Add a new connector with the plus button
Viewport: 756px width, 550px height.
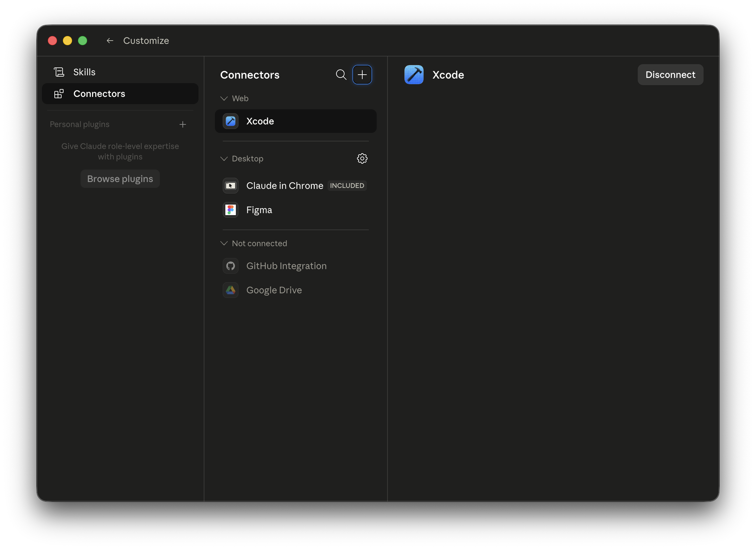point(362,75)
